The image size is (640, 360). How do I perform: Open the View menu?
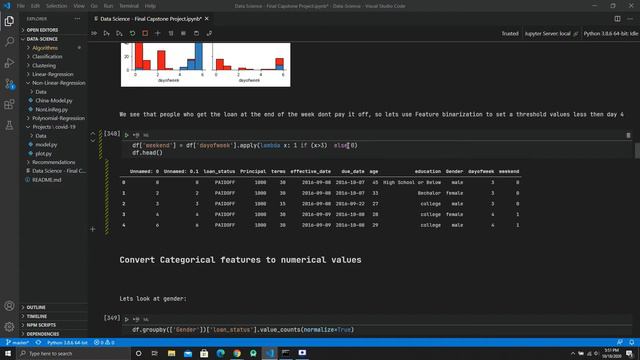click(79, 6)
